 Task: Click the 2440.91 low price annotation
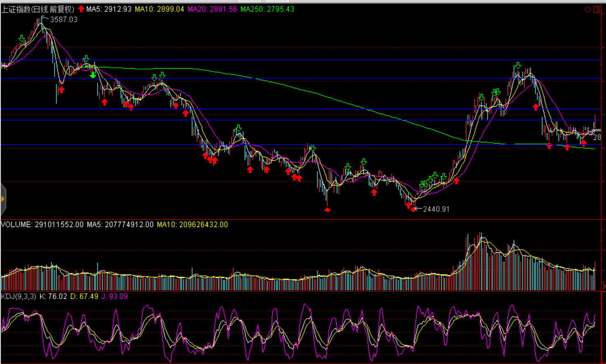pos(436,209)
